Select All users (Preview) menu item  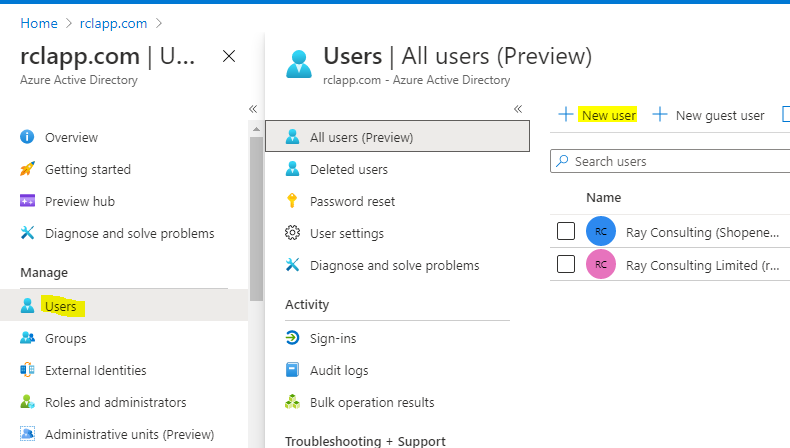(398, 136)
